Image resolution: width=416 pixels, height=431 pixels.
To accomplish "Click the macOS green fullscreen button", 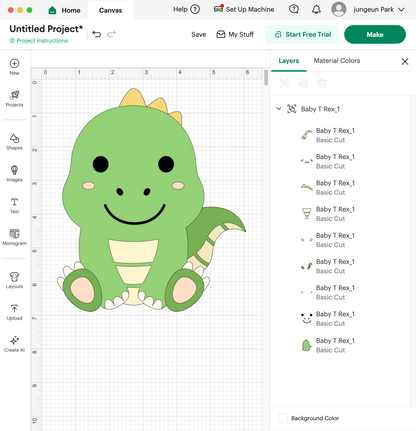I will [29, 10].
